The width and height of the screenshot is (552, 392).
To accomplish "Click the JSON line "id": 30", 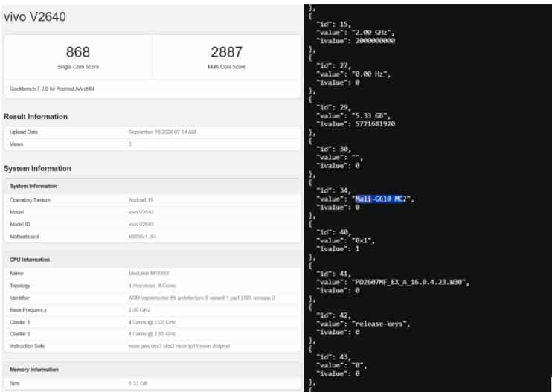I will [333, 149].
